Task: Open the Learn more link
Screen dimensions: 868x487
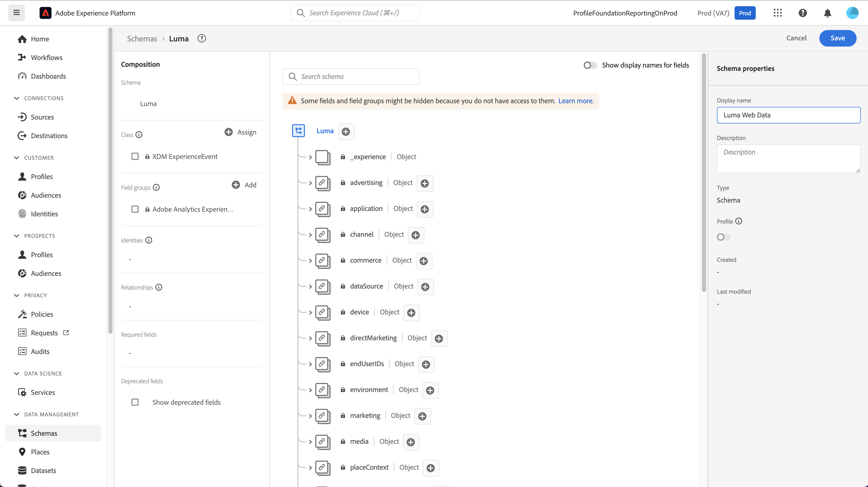Action: click(576, 101)
